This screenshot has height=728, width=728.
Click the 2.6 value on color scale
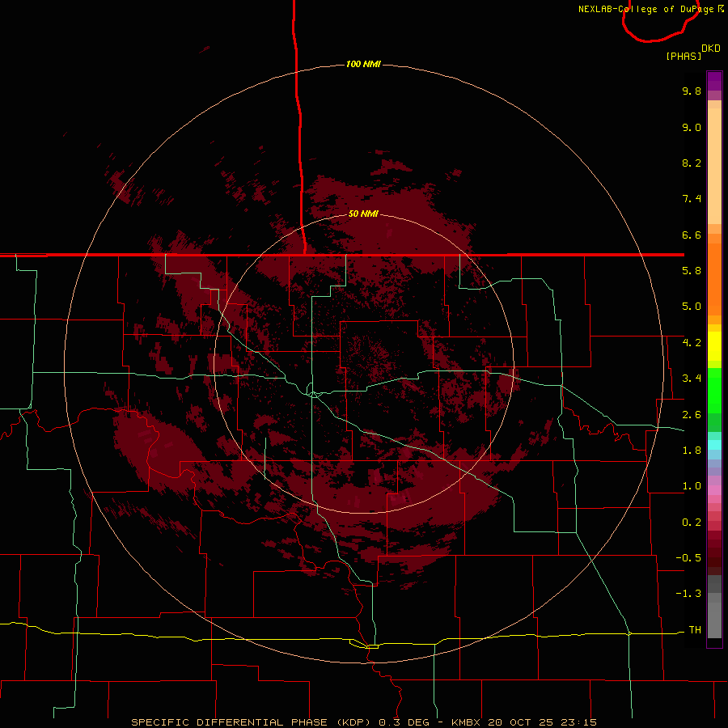[692, 415]
